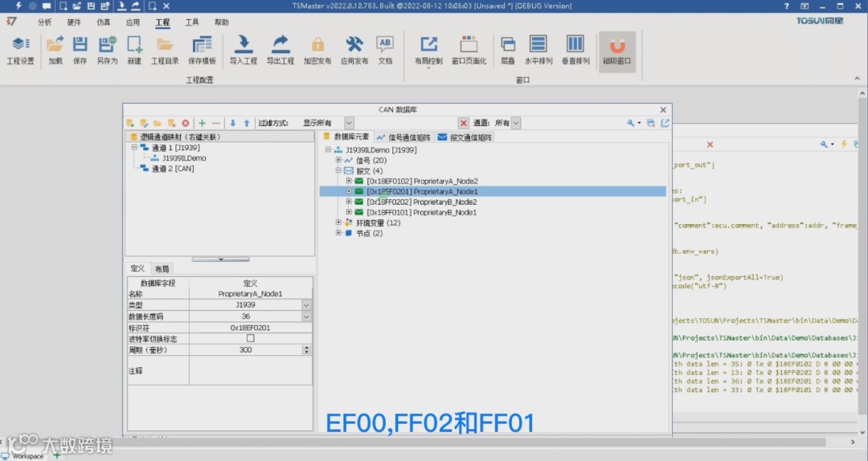Open the 工程目录 project folder
The width and height of the screenshot is (868, 461).
tap(165, 51)
